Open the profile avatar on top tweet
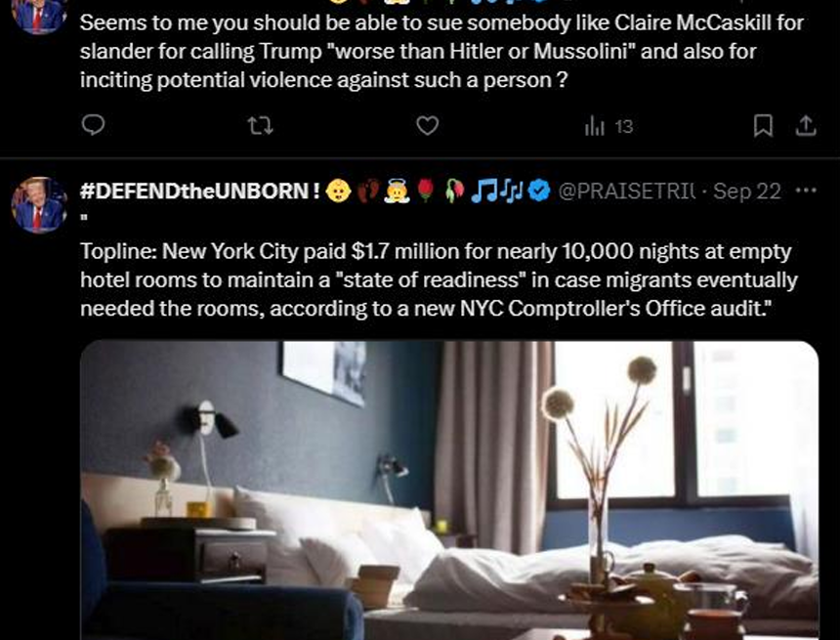Screen dimensions: 840x640 point(38,17)
